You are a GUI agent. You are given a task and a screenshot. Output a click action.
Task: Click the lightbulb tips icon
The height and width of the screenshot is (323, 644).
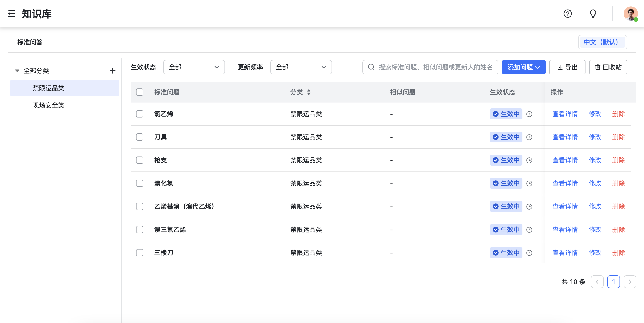pyautogui.click(x=593, y=13)
